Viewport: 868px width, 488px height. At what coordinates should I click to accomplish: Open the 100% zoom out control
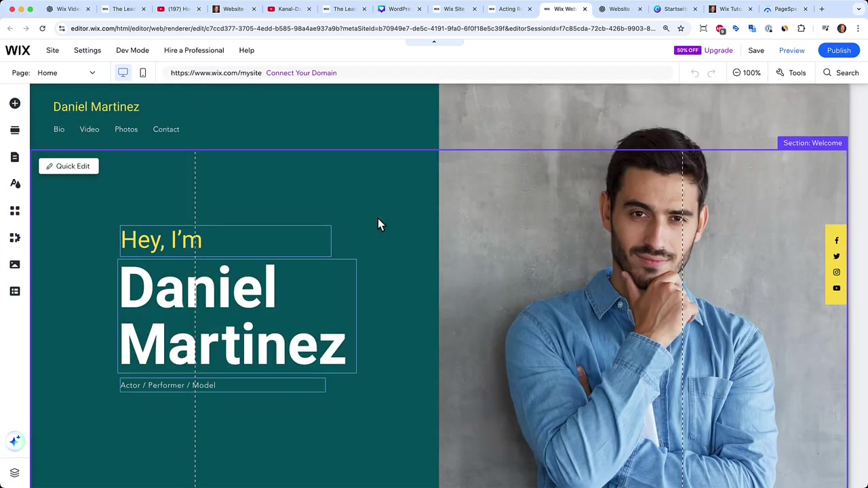point(747,73)
